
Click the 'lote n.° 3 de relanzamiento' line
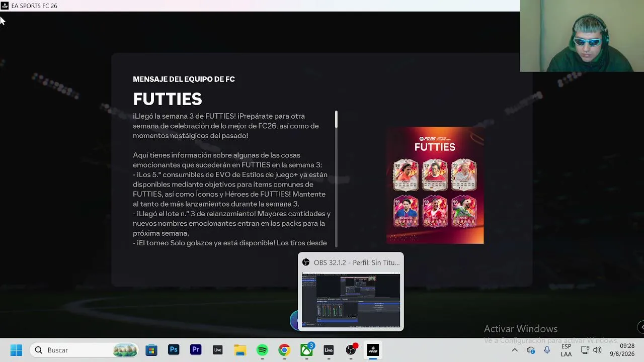click(x=231, y=223)
